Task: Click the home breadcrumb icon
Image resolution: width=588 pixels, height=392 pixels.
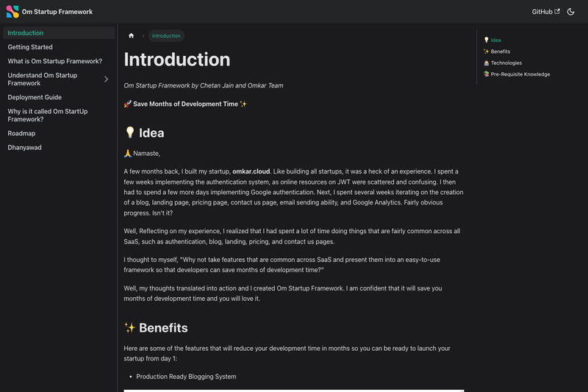Action: (132, 35)
